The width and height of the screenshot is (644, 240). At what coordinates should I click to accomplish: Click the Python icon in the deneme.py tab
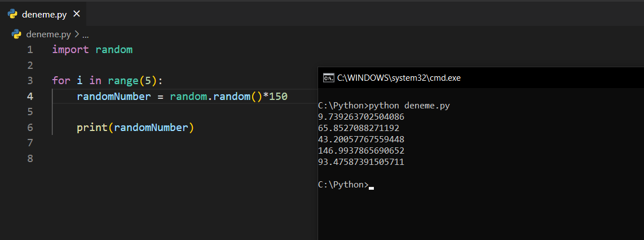(x=14, y=14)
